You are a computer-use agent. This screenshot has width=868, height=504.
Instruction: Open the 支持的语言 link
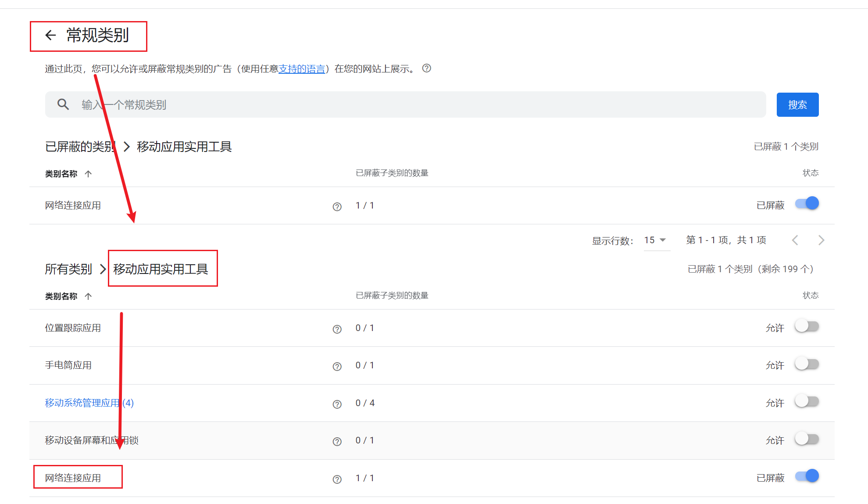pos(302,69)
